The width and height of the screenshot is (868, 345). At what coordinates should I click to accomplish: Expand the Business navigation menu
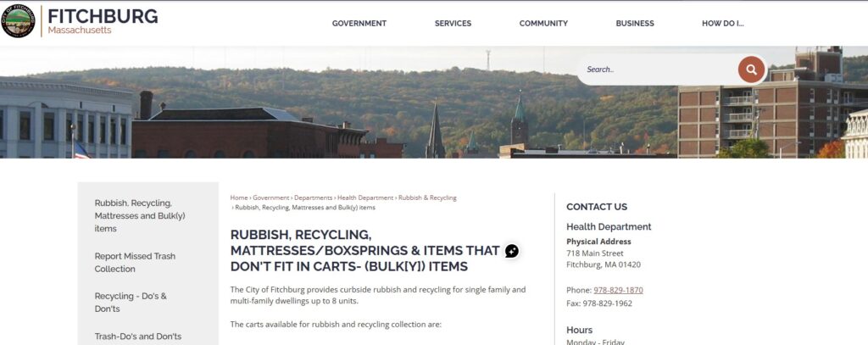coord(635,23)
